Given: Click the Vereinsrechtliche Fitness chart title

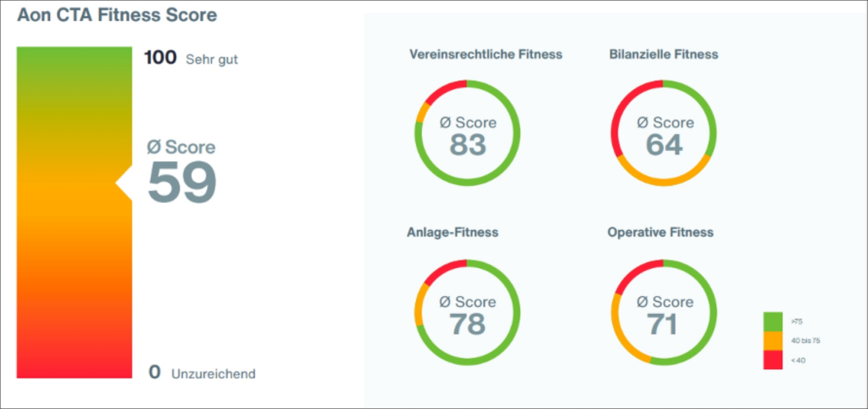Looking at the screenshot, I should point(486,54).
